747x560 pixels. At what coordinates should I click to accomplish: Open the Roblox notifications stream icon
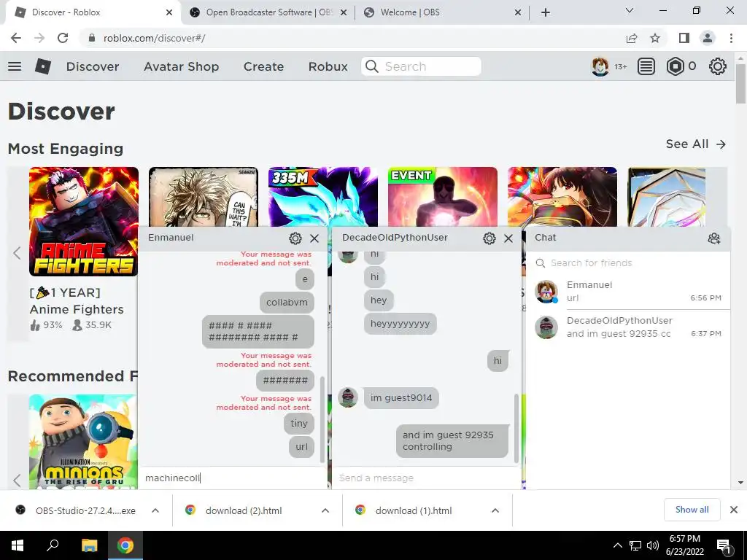pyautogui.click(x=646, y=66)
